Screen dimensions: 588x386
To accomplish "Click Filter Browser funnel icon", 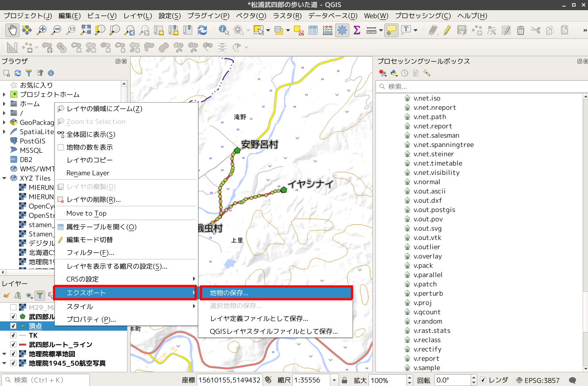I will pyautogui.click(x=29, y=73).
